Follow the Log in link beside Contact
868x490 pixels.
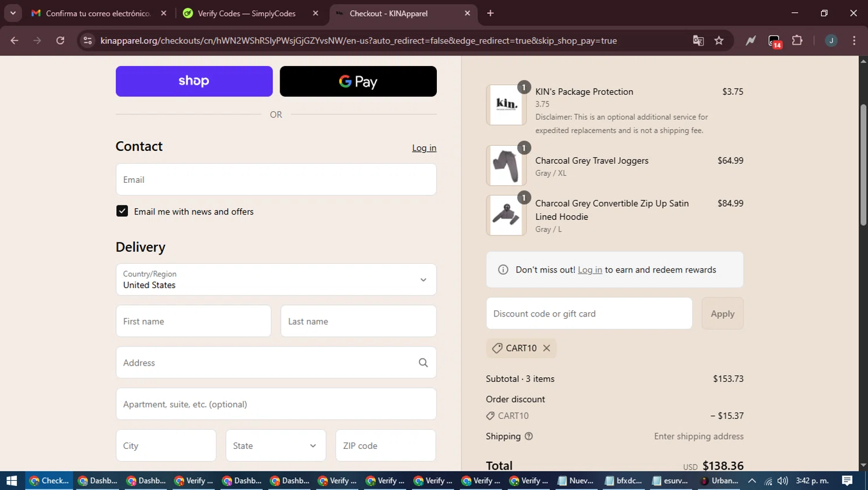[x=424, y=148]
